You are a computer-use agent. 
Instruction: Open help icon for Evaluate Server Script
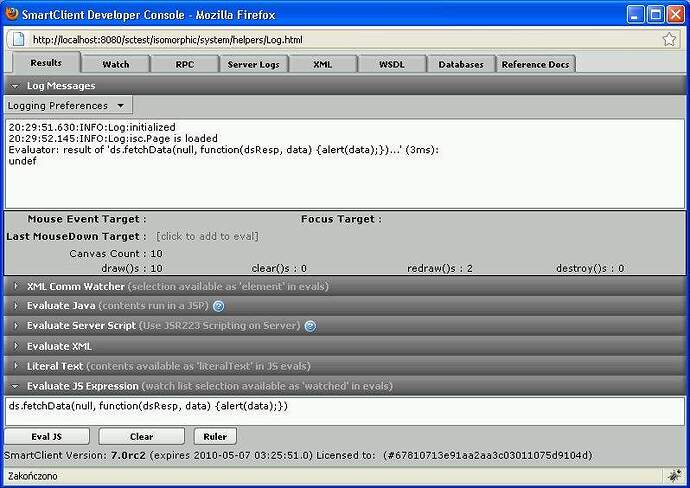(310, 326)
